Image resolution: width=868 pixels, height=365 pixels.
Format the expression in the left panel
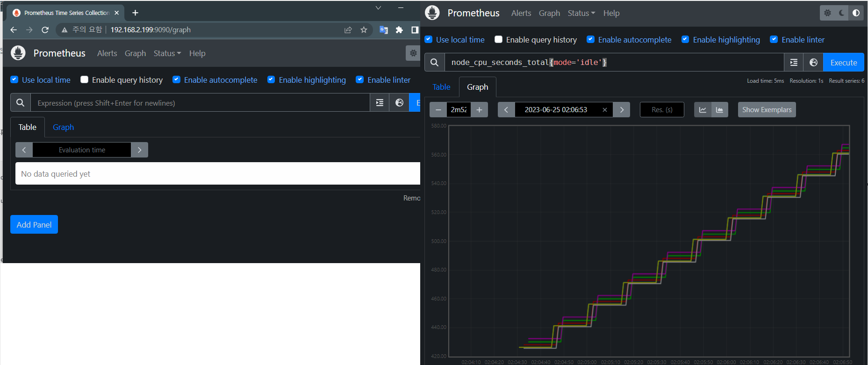coord(380,102)
